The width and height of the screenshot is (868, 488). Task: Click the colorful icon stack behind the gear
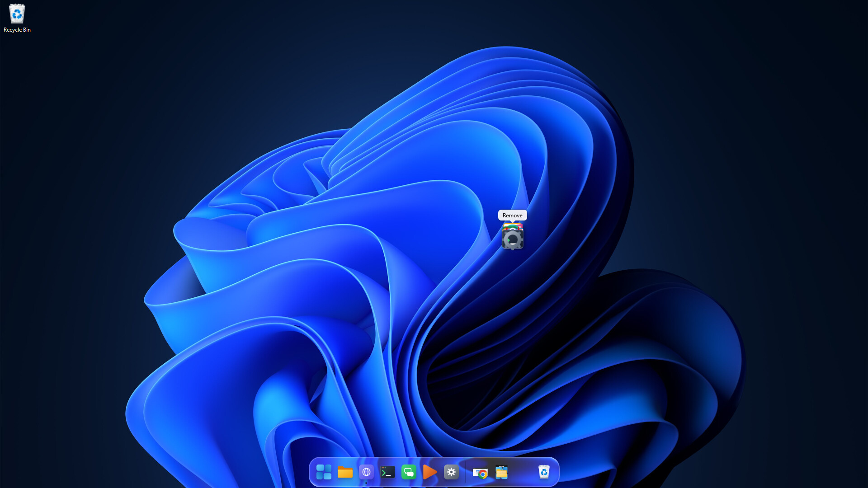tap(512, 226)
